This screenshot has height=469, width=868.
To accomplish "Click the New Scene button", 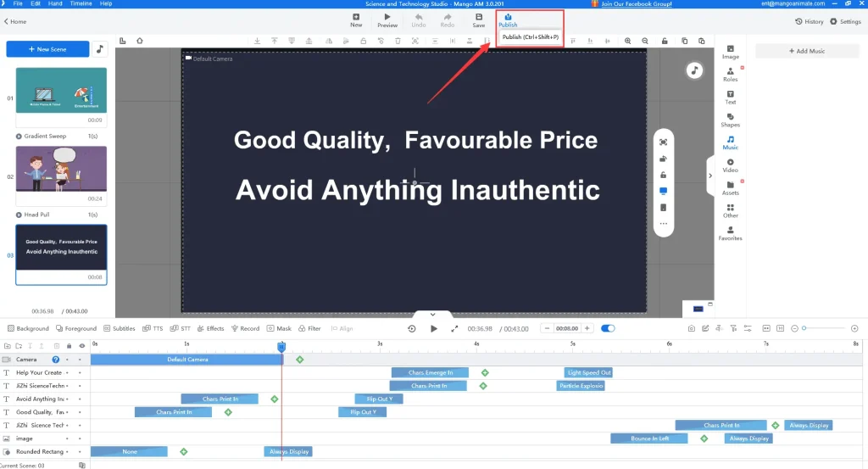I will tap(47, 50).
